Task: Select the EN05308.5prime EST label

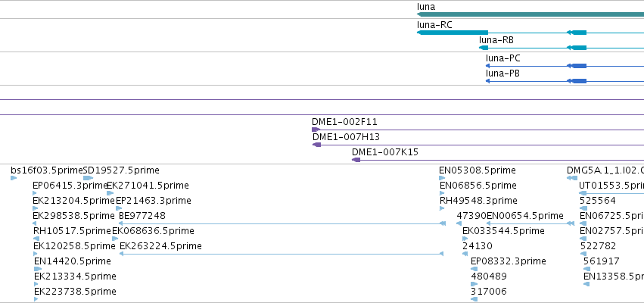Action: pyautogui.click(x=478, y=170)
